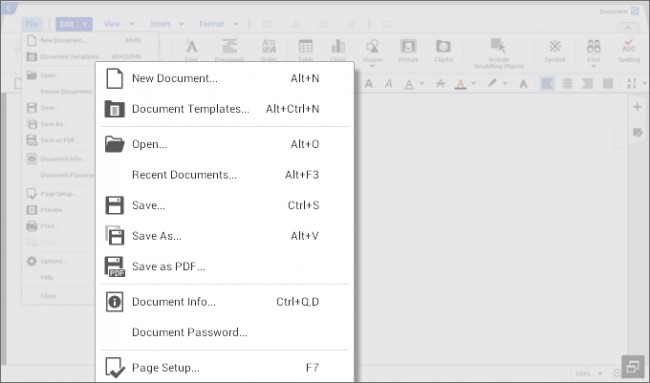Screen dimensions: 650x383
Task: Apply the red font color
Action: [460, 84]
